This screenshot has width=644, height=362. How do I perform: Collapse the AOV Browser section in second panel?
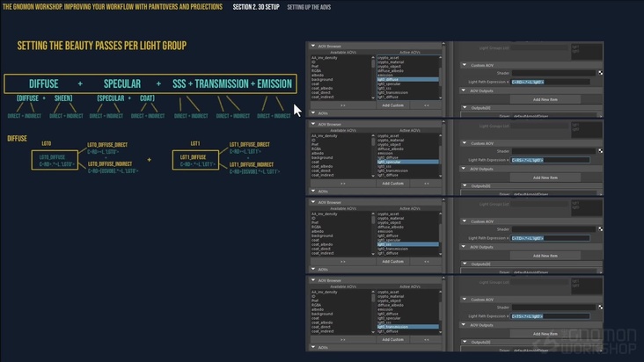pyautogui.click(x=313, y=124)
